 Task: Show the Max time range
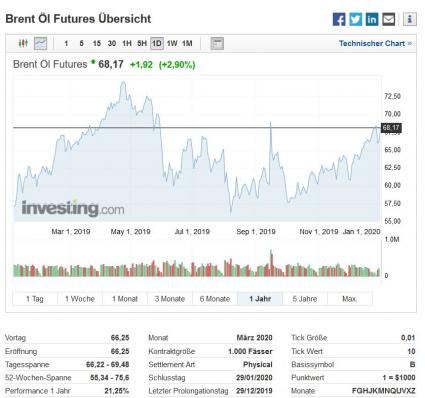tap(350, 299)
